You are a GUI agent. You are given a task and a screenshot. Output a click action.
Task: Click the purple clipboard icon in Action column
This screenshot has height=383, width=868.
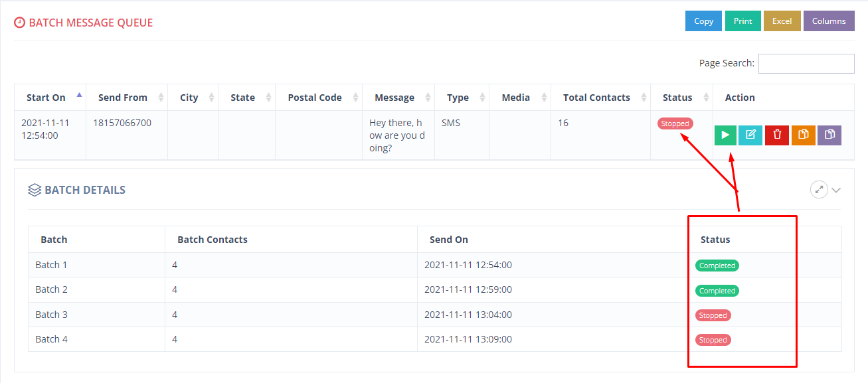pyautogui.click(x=829, y=135)
